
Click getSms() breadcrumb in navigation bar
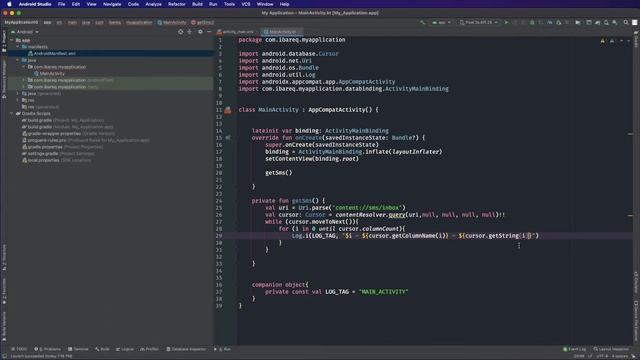pos(202,22)
